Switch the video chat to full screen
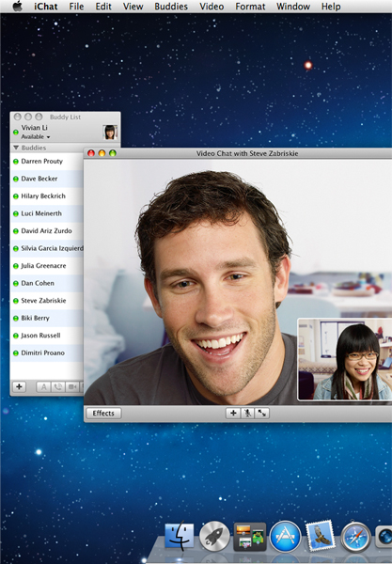 point(262,414)
